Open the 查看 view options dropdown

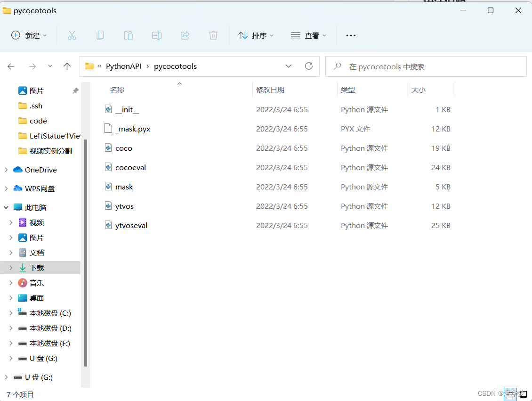coord(308,35)
